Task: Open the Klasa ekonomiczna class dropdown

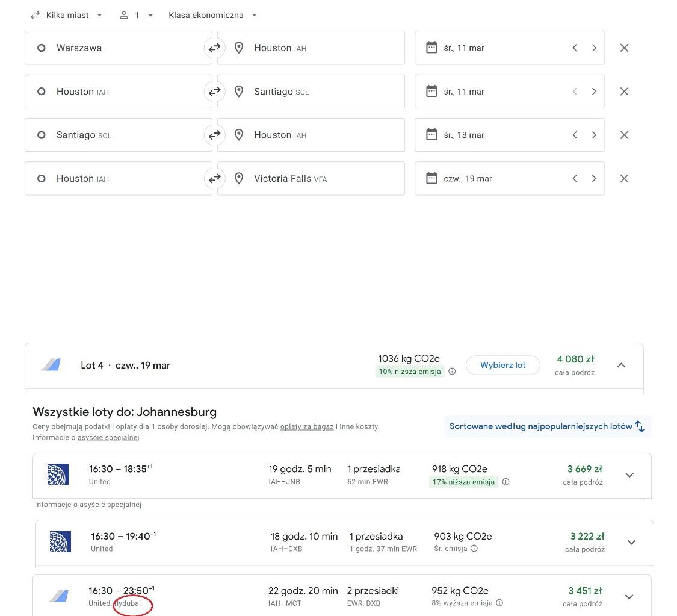Action: tap(212, 15)
